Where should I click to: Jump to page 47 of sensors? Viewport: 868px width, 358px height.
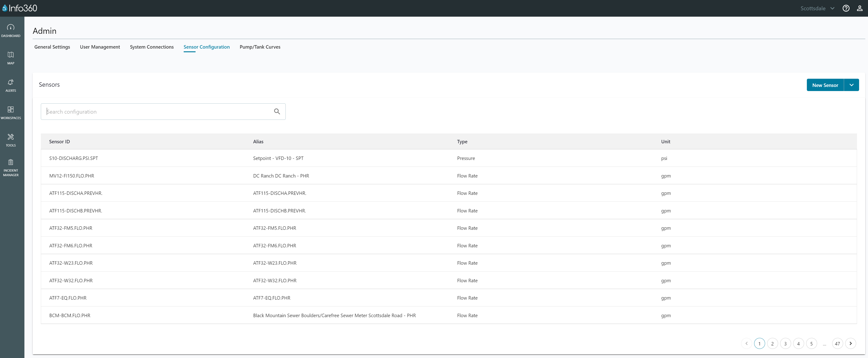837,343
